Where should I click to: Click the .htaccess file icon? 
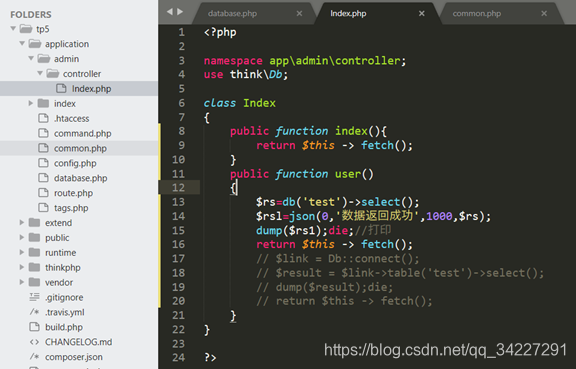43,118
